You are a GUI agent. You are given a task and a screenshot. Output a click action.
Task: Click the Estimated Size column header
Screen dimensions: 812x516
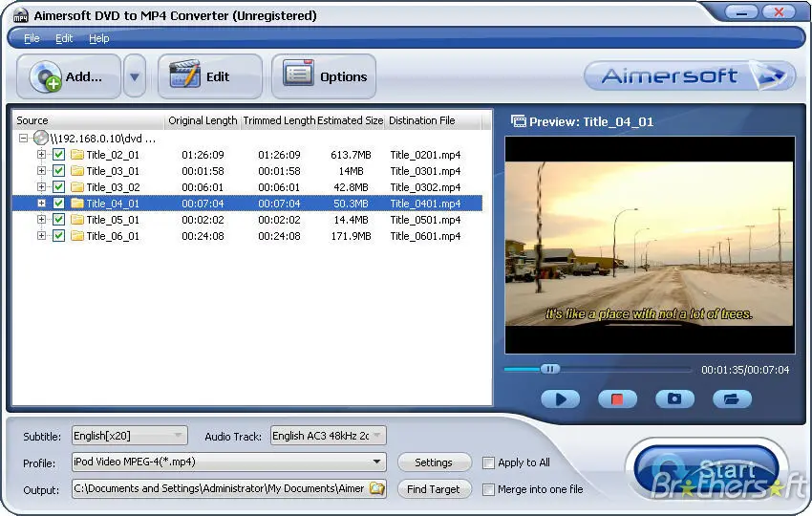350,120
